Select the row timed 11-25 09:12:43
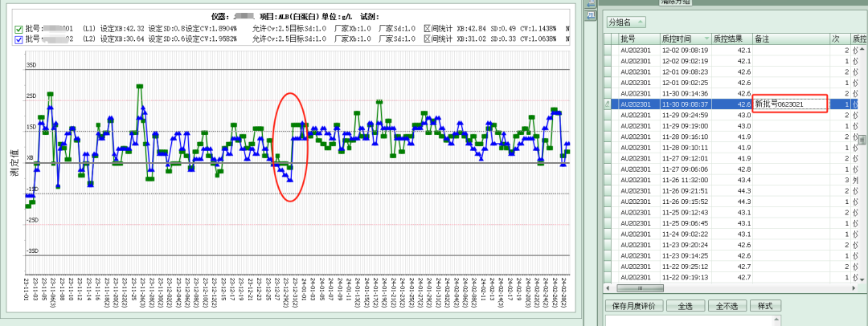The height and width of the screenshot is (326, 868). click(731, 213)
